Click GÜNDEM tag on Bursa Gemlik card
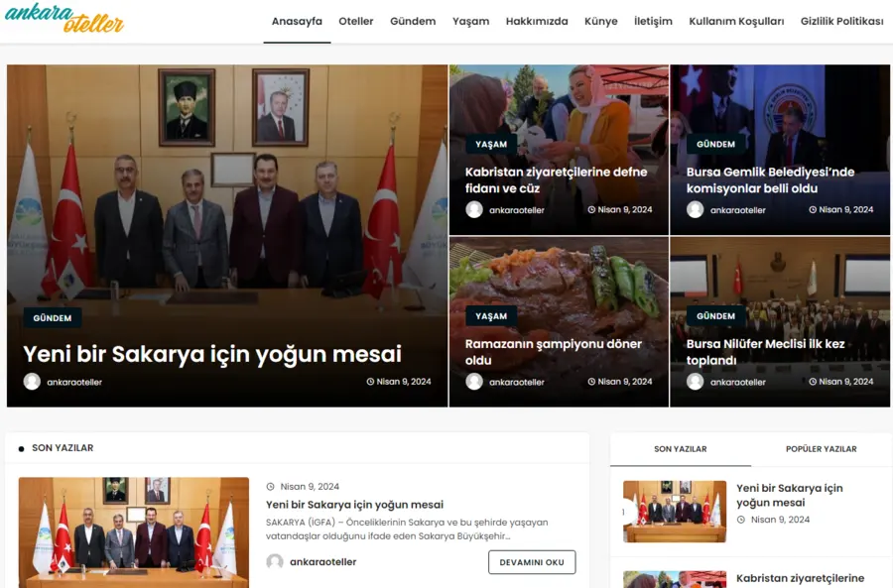 715,145
